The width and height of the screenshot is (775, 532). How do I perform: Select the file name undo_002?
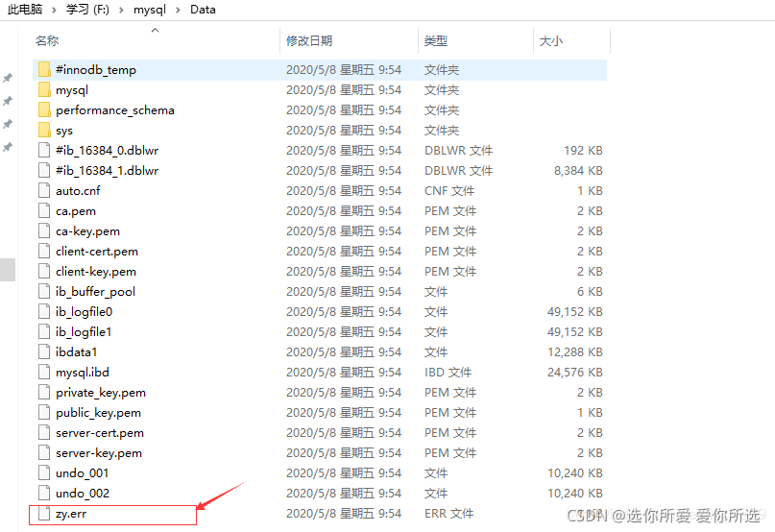coord(83,494)
